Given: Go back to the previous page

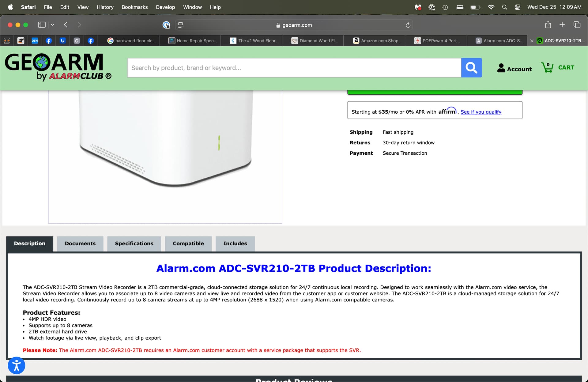Looking at the screenshot, I should click(66, 25).
